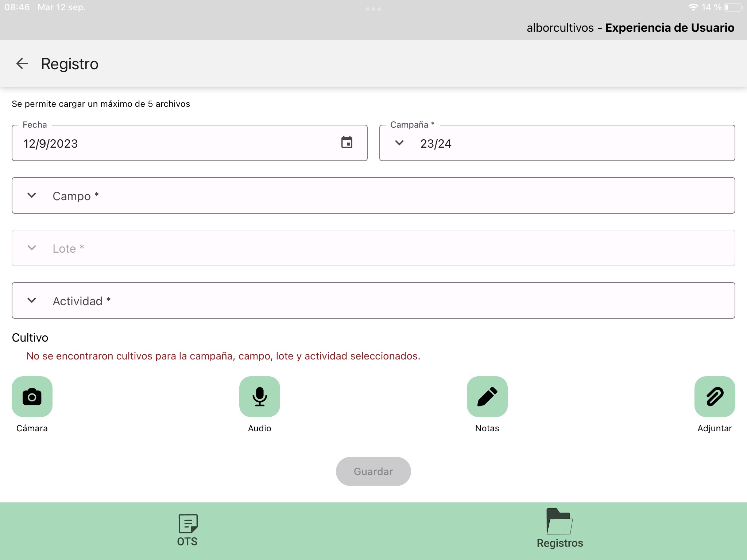Click the 'Experiencia de Usuario' header text
The image size is (747, 560).
point(670,28)
